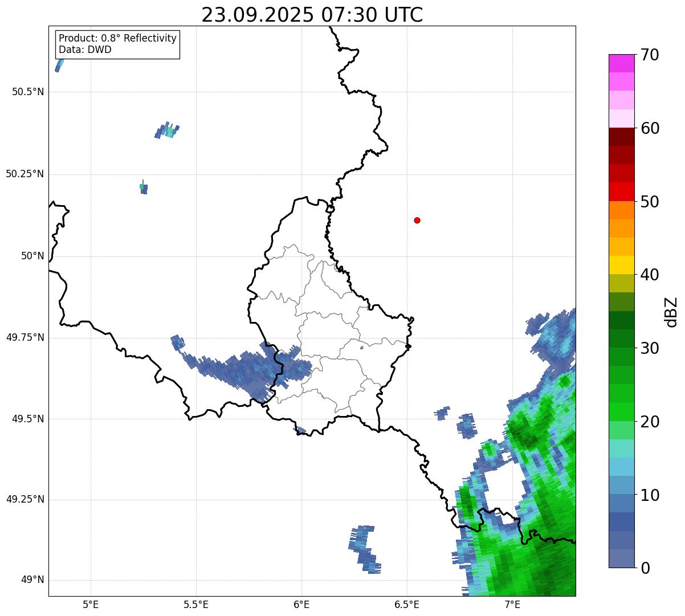Click the colorbar tick label '20'

click(x=650, y=422)
